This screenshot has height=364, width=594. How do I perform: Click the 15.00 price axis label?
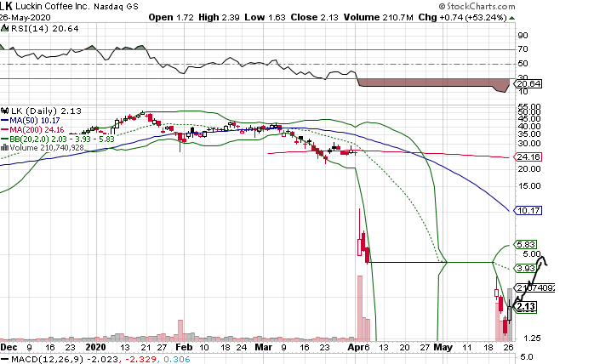(x=529, y=186)
